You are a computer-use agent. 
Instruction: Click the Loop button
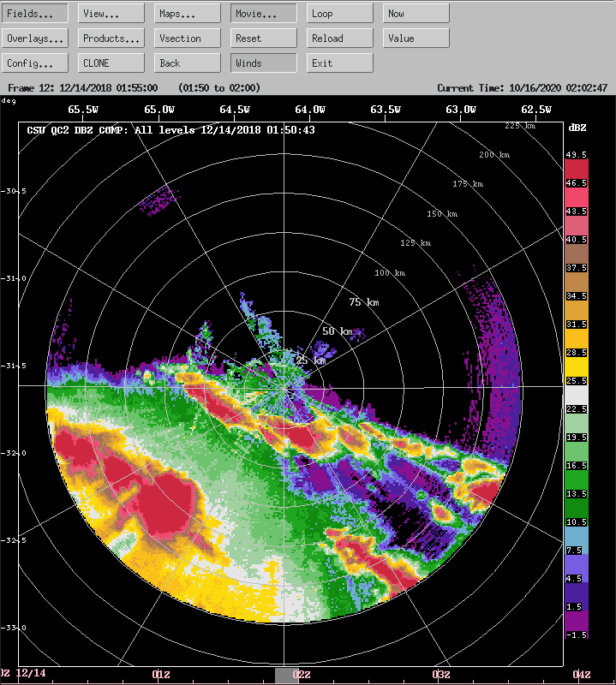click(x=339, y=14)
